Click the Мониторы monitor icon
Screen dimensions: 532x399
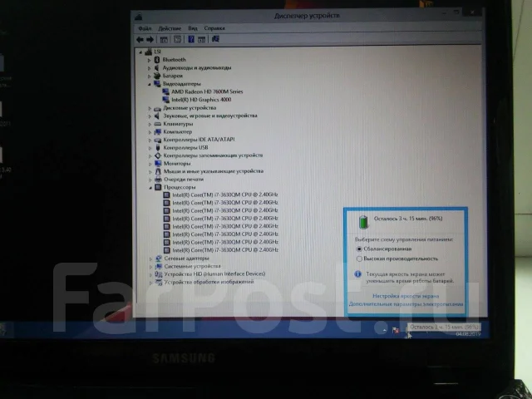158,164
